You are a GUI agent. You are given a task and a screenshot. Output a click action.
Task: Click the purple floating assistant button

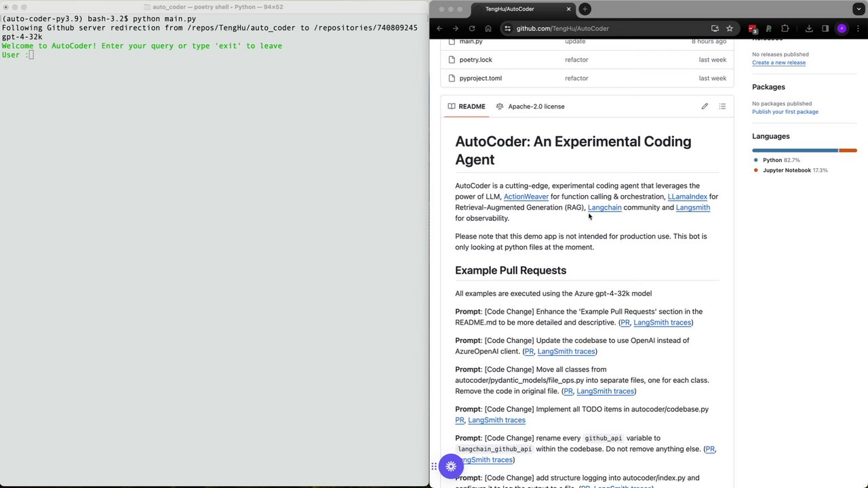(451, 466)
